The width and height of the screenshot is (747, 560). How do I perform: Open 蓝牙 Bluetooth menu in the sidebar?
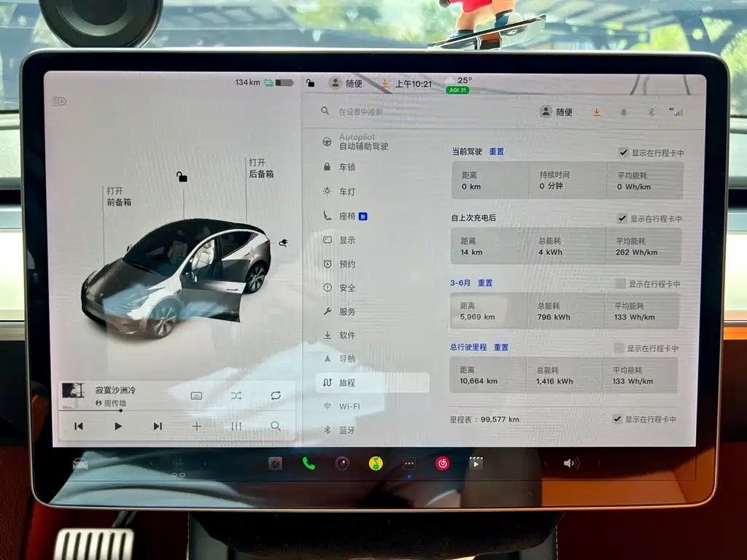(340, 430)
